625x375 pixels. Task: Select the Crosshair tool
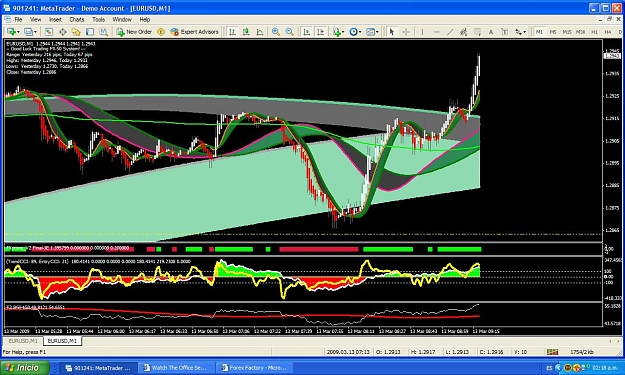(406, 32)
